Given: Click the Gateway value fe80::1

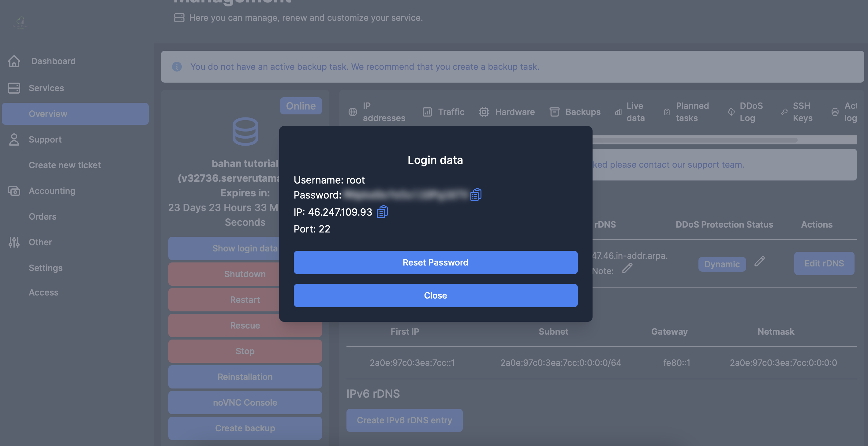Looking at the screenshot, I should click(676, 363).
